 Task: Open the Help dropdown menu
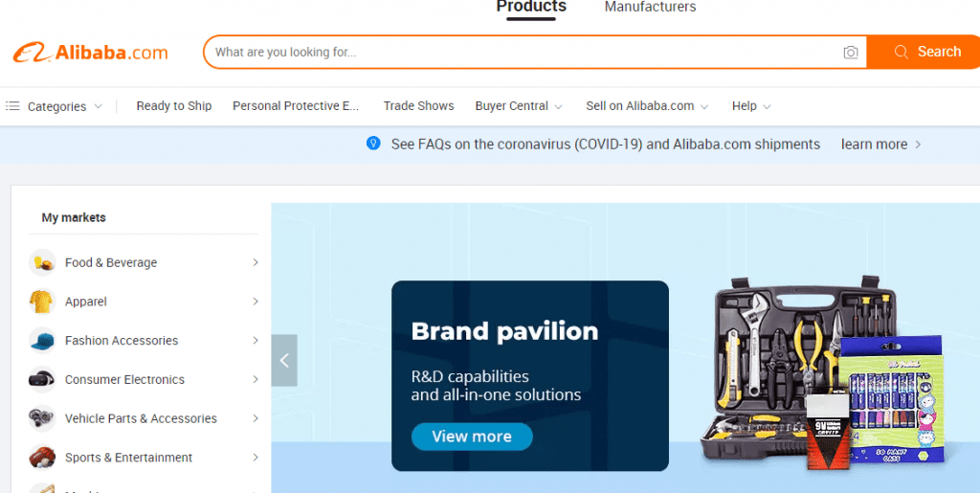click(751, 106)
